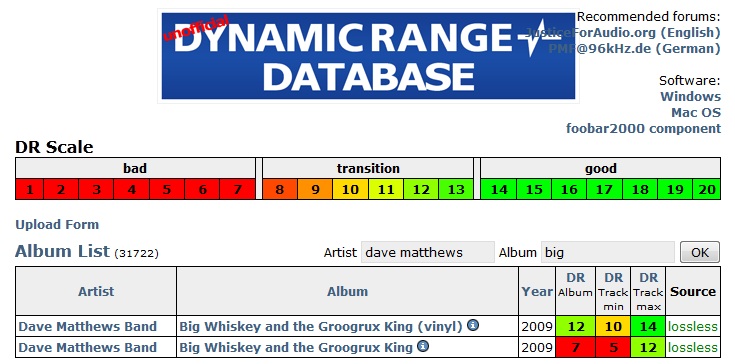Open the Windows software link
This screenshot has width=735, height=364.
[690, 97]
